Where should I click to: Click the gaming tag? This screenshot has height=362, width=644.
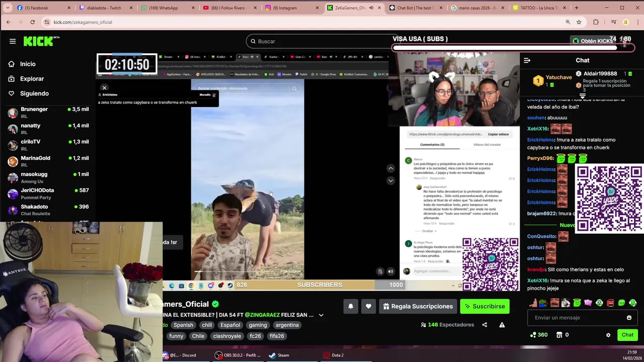258,325
